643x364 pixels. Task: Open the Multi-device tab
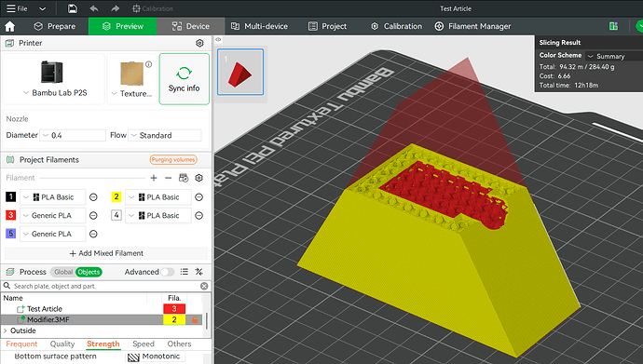pos(259,26)
